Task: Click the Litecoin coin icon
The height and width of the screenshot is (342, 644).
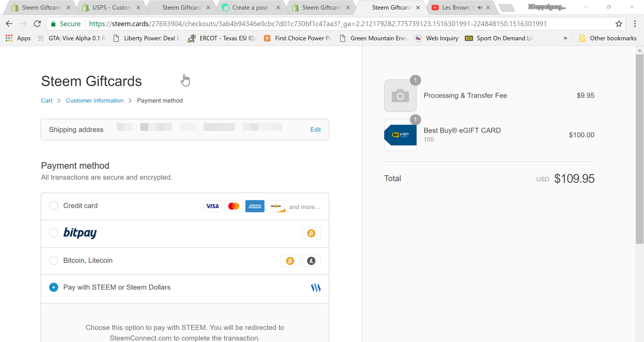Action: tap(311, 261)
